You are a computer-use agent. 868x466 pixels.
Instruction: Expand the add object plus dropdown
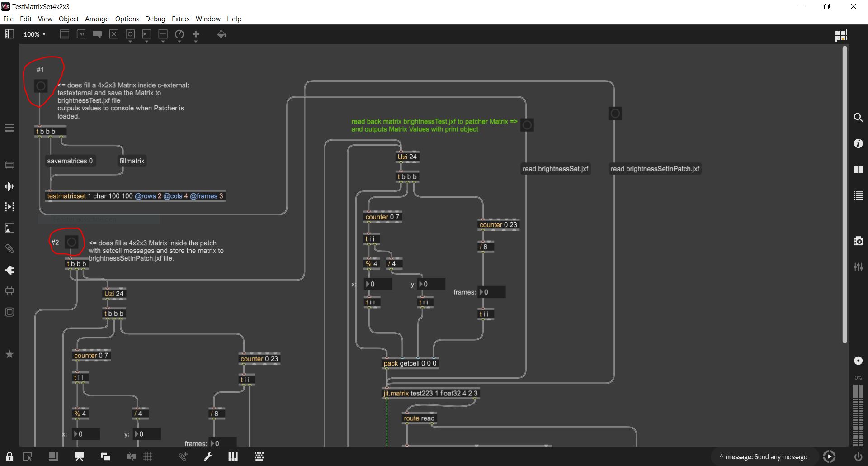(x=196, y=41)
